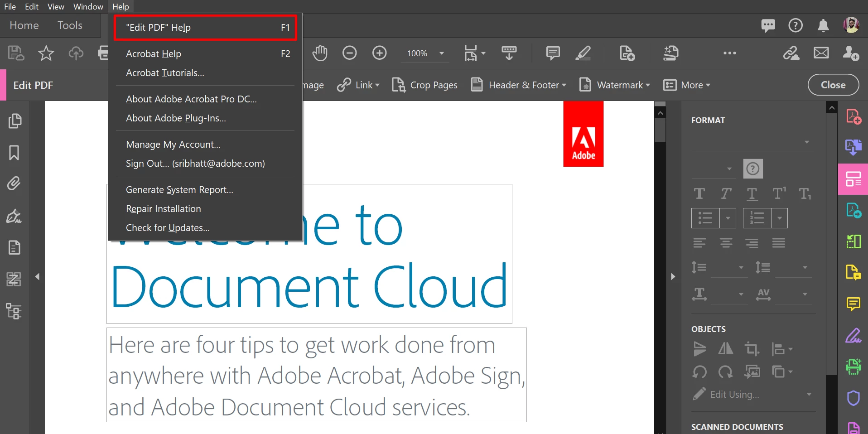
Task: Expand the More dropdown
Action: click(x=687, y=85)
